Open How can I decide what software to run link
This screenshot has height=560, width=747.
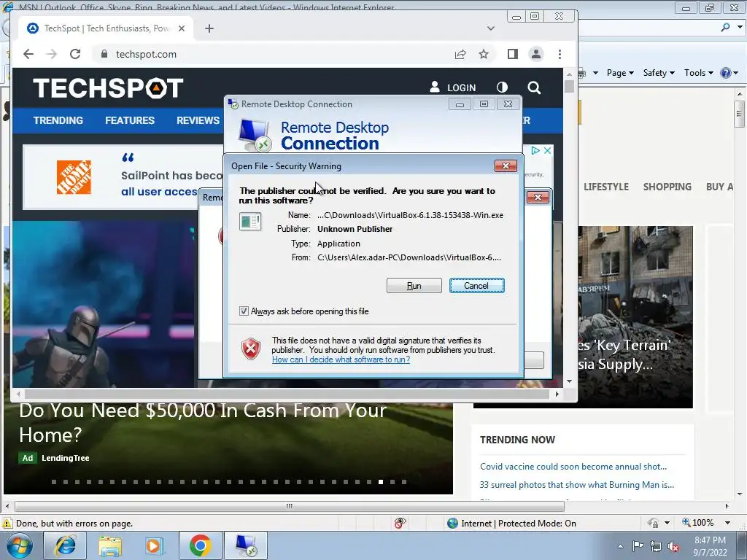341,359
